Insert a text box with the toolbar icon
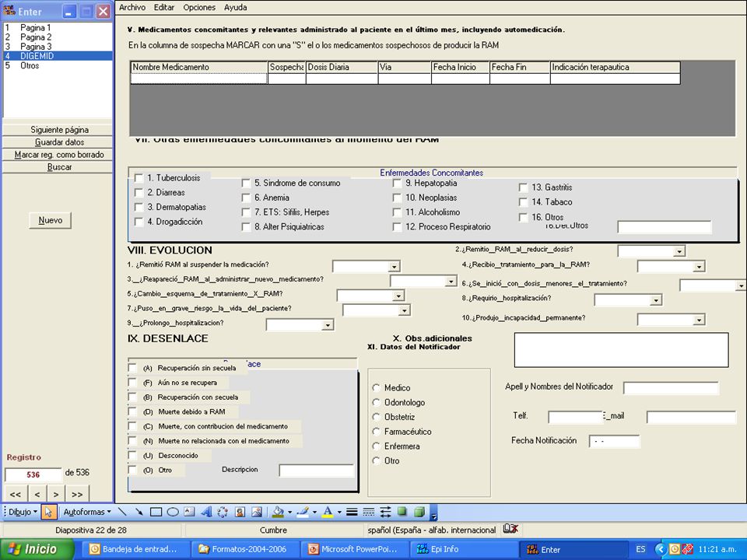The height and width of the screenshot is (560, 747). coord(189,512)
